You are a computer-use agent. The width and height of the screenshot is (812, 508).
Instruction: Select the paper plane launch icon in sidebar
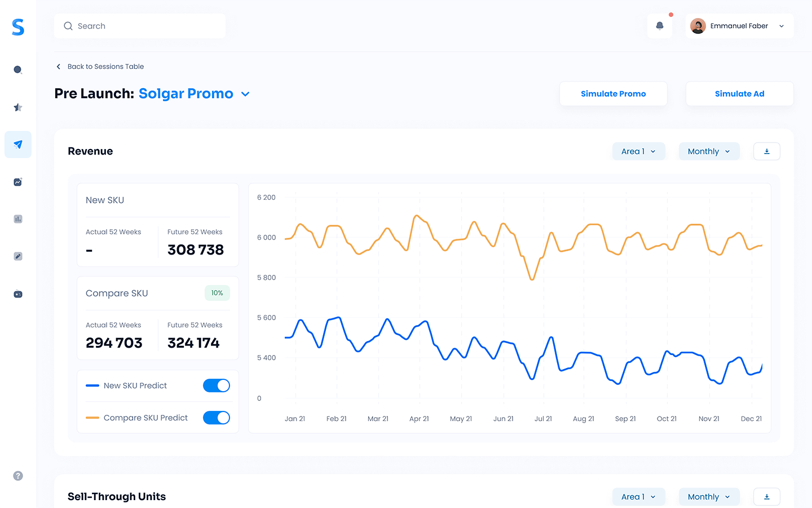point(18,144)
